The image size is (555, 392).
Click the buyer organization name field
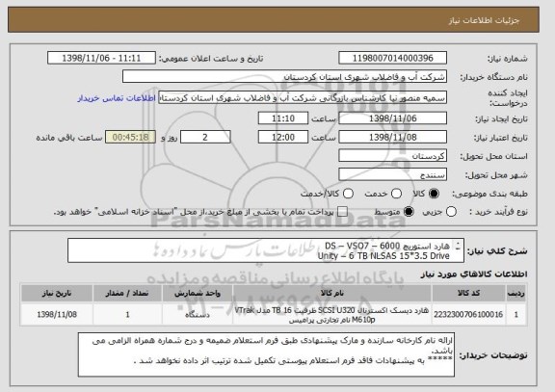(x=284, y=76)
